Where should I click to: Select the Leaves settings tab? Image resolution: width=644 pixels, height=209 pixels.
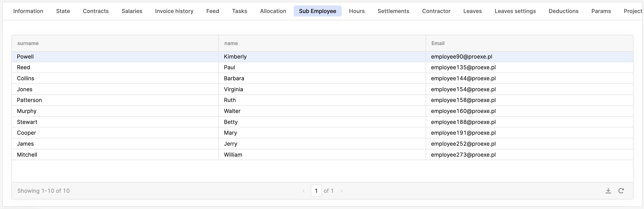pos(515,11)
